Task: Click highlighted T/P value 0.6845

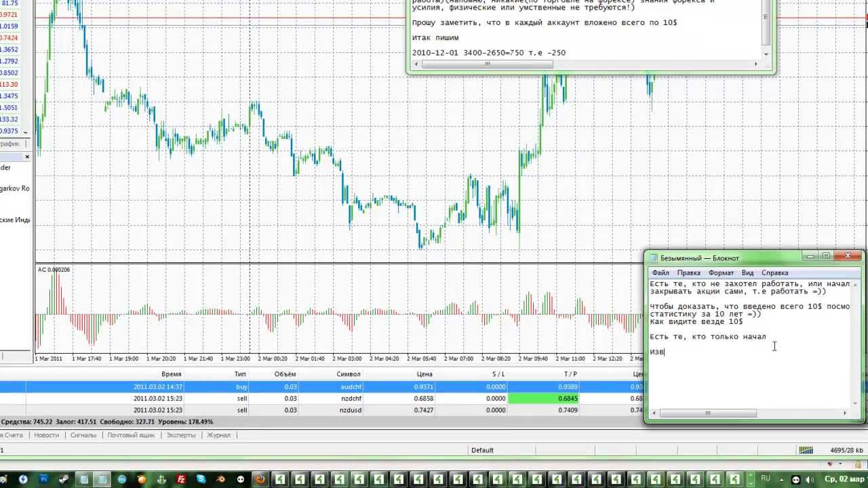Action: [544, 399]
